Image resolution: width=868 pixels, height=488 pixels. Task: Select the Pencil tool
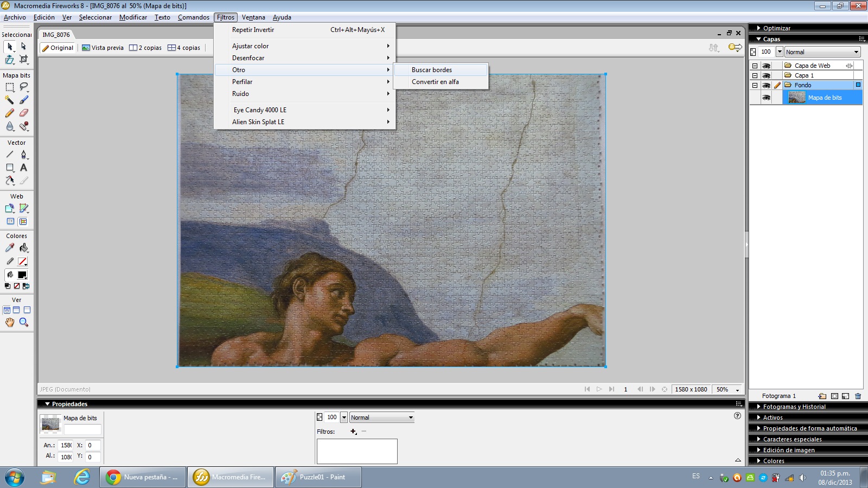pos(10,113)
